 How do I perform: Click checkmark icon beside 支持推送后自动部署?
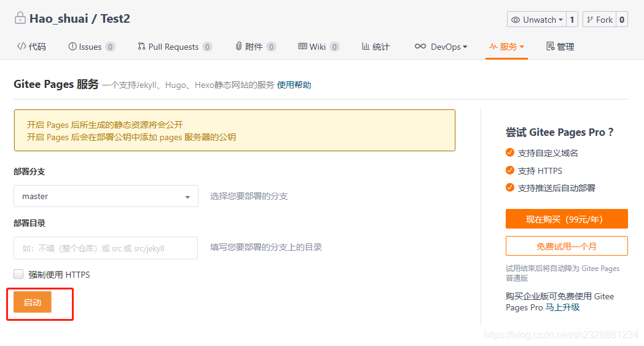click(509, 187)
